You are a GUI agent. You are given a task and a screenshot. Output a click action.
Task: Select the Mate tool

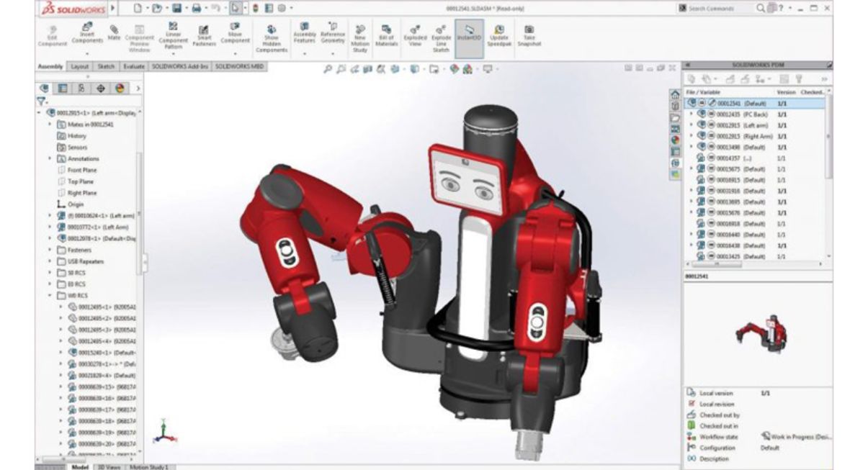click(x=112, y=32)
